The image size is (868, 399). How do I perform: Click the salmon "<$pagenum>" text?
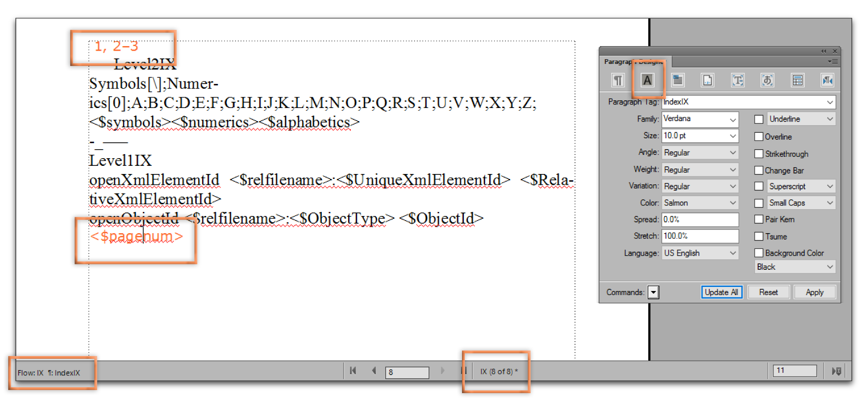[x=137, y=236]
